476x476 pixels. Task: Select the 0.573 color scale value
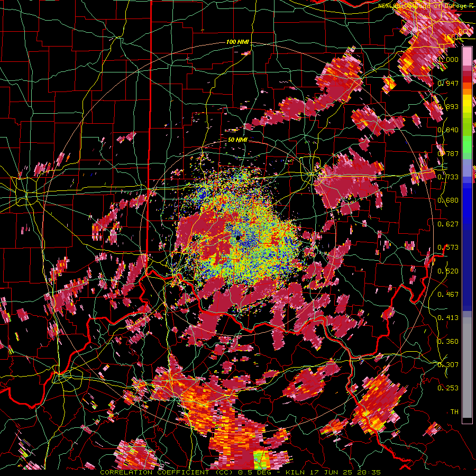pos(448,247)
